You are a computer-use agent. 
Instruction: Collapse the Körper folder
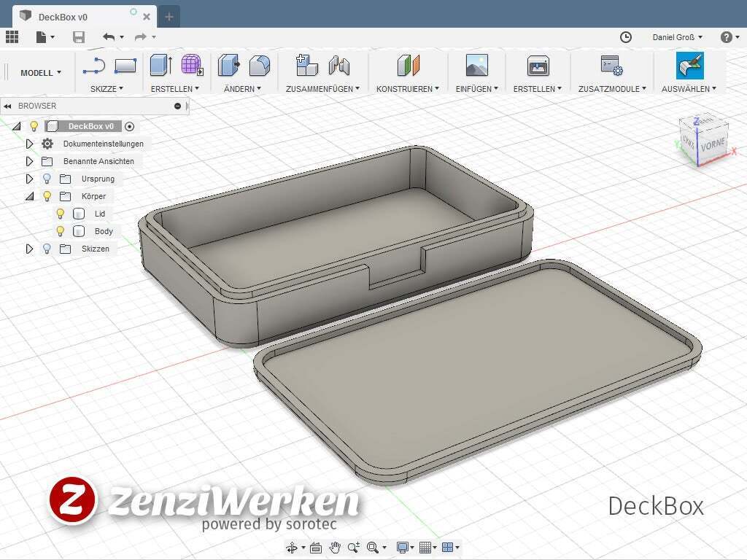(29, 195)
